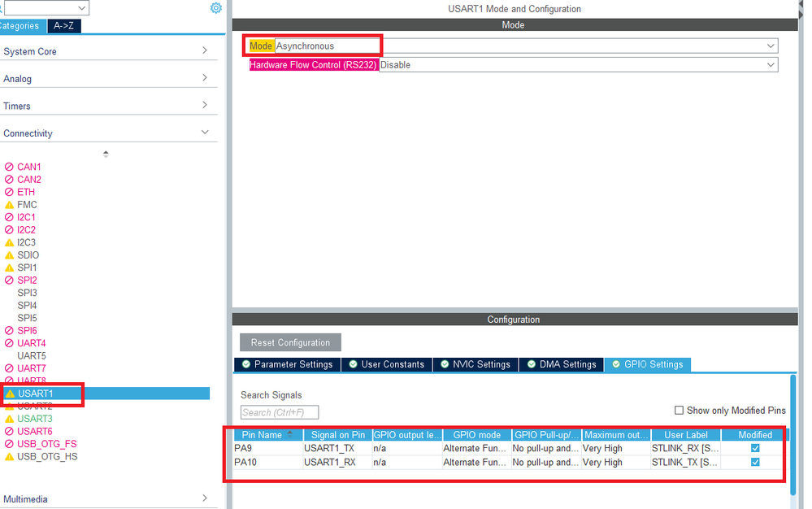Switch to the NVIC Settings tab
The height and width of the screenshot is (509, 812).
coord(476,364)
